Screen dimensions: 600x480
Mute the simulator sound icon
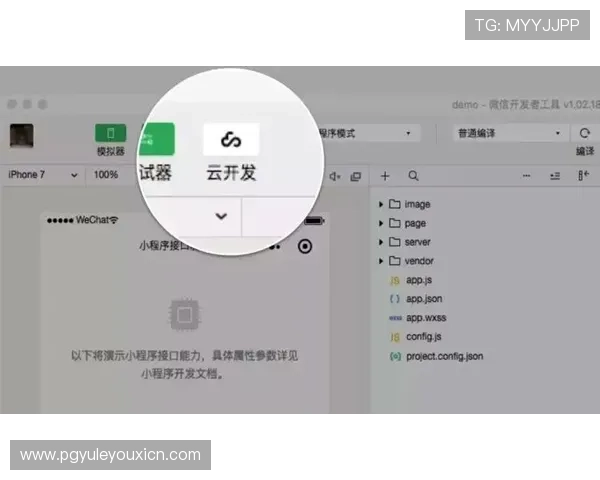tap(335, 176)
